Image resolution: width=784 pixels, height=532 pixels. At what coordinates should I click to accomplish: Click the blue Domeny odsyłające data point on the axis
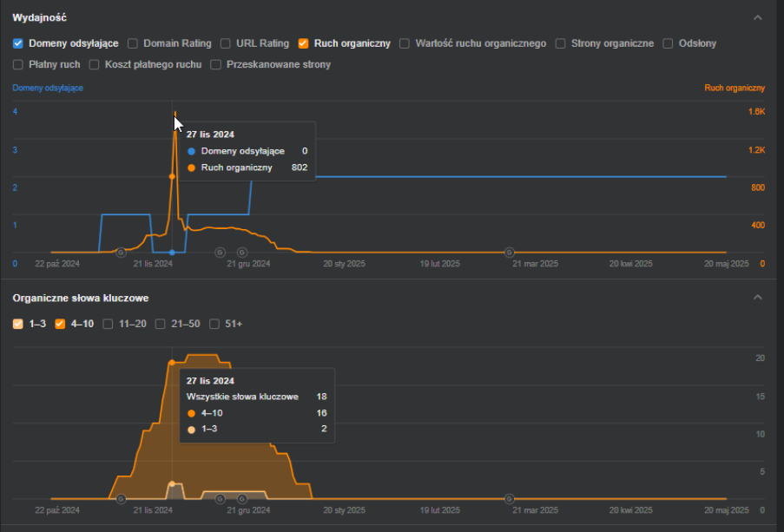(172, 253)
